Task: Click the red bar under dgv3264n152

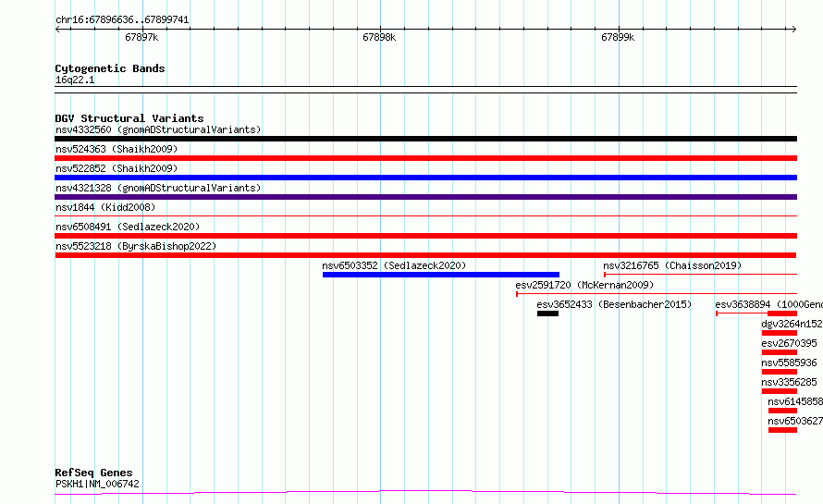Action: tap(780, 333)
